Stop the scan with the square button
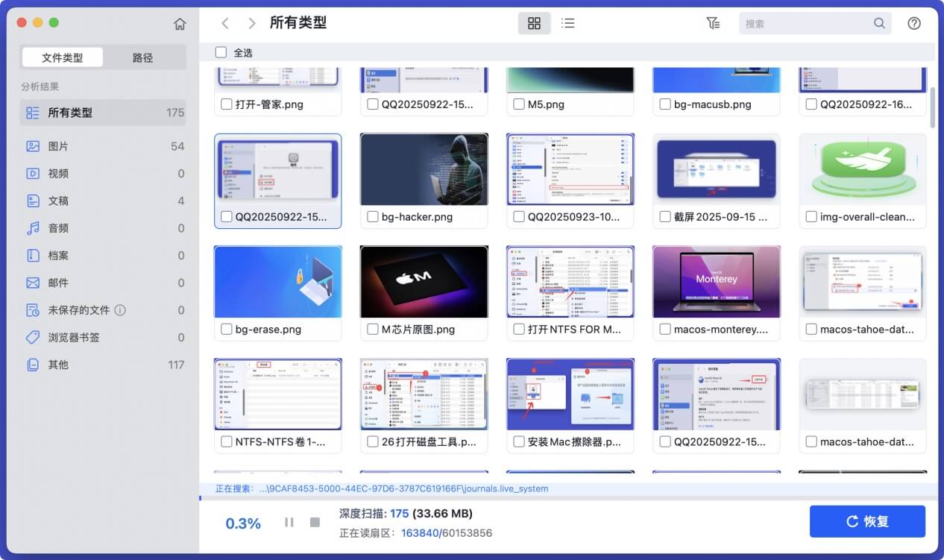This screenshot has height=560, width=944. (x=314, y=522)
